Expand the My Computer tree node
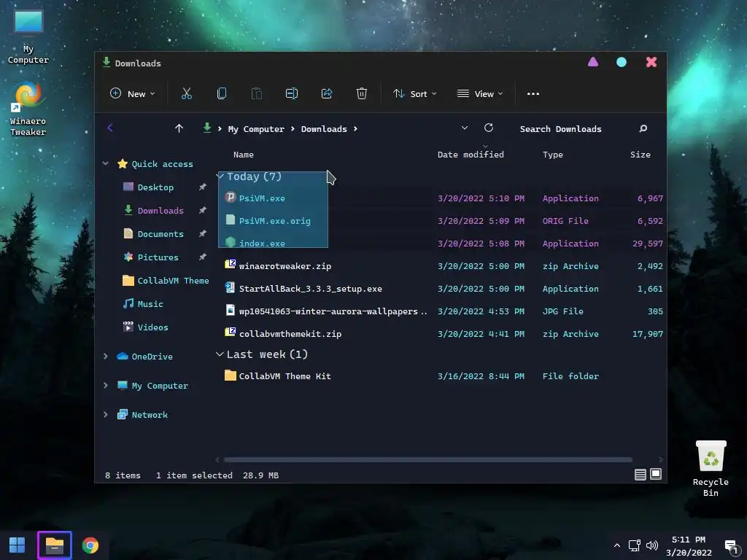Viewport: 747px width, 560px height. [x=105, y=385]
